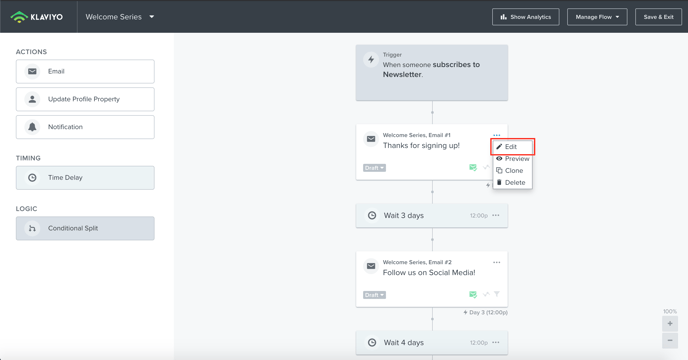Click the clock icon on Wait 4 days
The height and width of the screenshot is (360, 688).
372,342
